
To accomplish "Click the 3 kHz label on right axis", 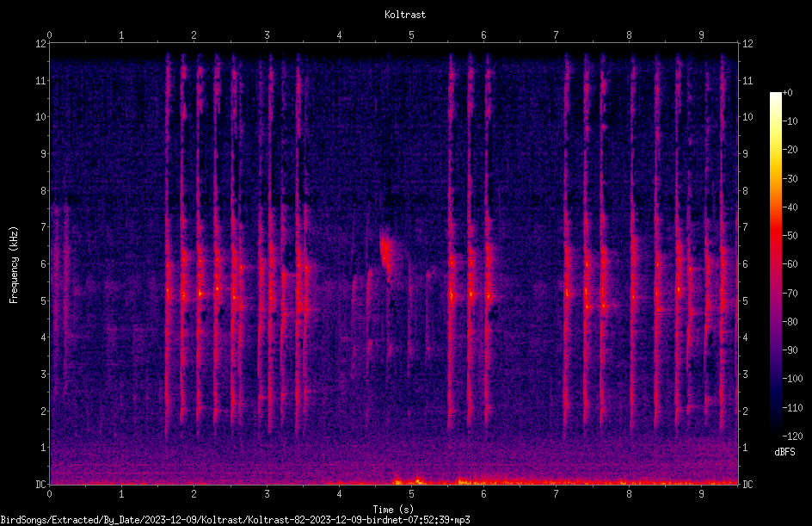I will pos(745,374).
